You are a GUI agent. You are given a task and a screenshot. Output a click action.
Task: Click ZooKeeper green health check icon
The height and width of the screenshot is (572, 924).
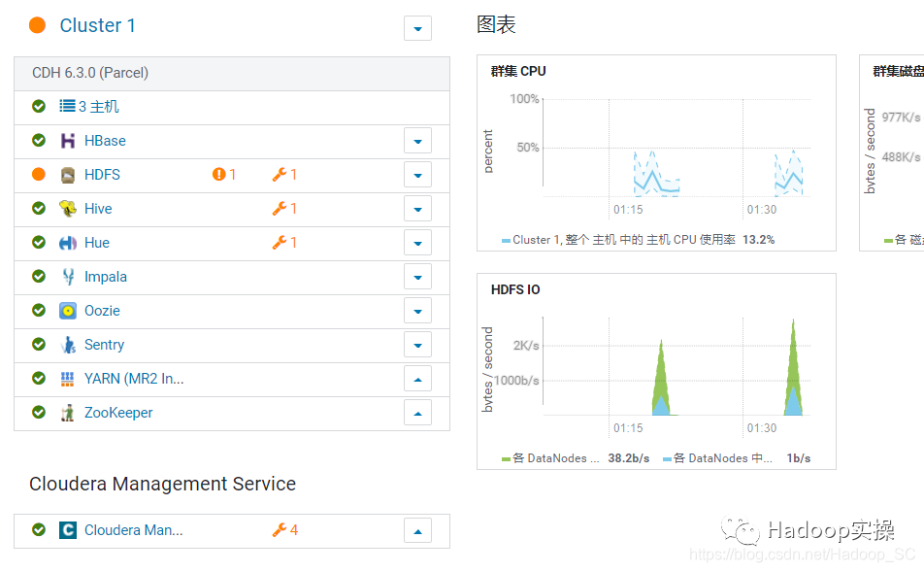click(x=39, y=412)
